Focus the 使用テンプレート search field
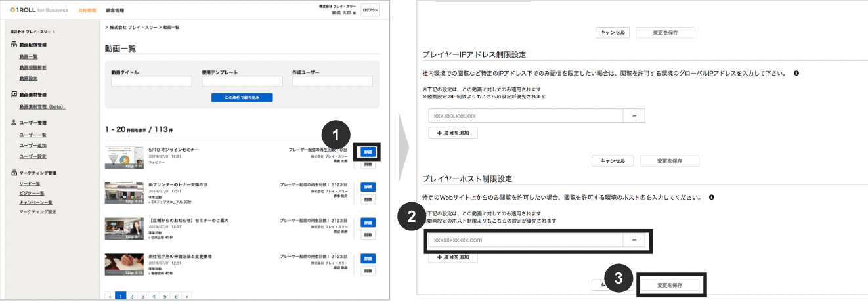The height and width of the screenshot is (302, 868). point(242,81)
